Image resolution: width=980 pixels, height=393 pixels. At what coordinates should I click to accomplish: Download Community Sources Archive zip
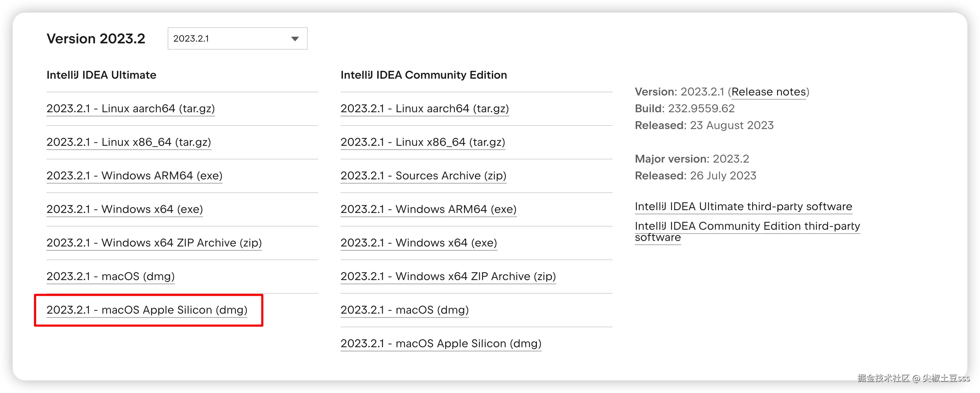pos(423,176)
